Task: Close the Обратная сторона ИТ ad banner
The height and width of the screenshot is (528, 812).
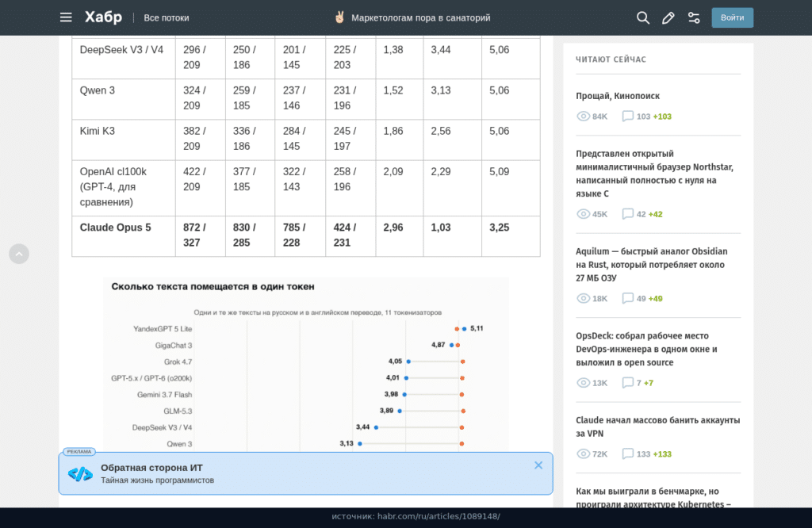Action: coord(538,465)
